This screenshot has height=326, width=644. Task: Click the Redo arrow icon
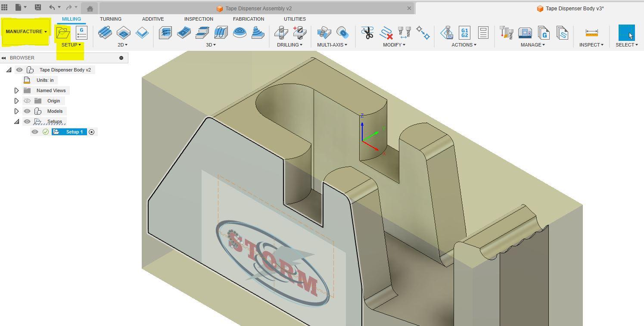coord(68,7)
